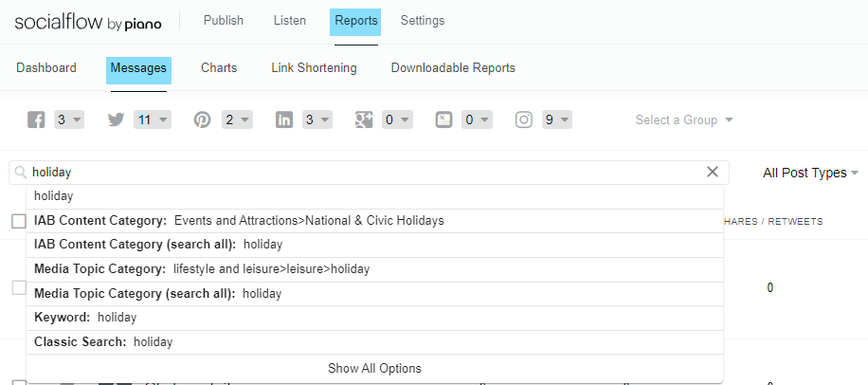Open the Twitter accounts dropdown showing 11
Image resolution: width=868 pixels, height=385 pixels.
tap(153, 119)
